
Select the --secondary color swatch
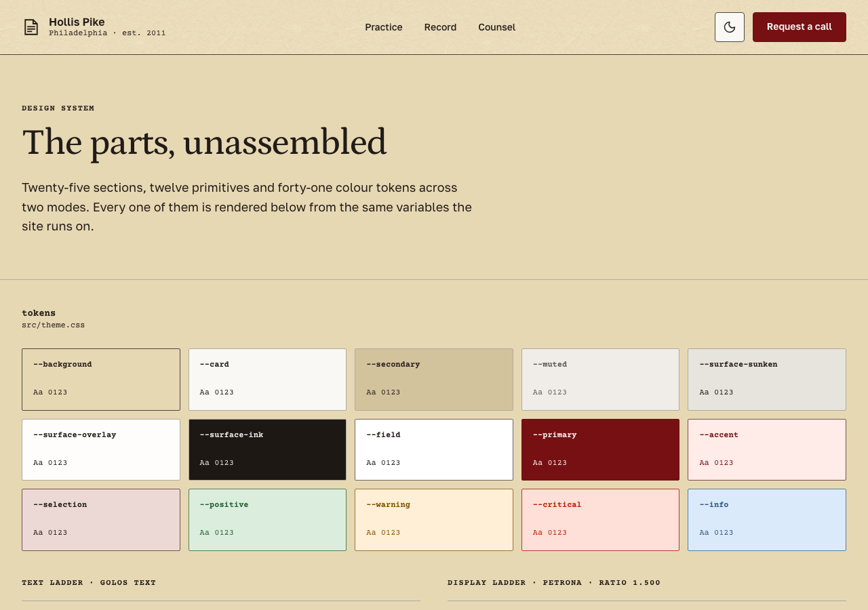434,380
